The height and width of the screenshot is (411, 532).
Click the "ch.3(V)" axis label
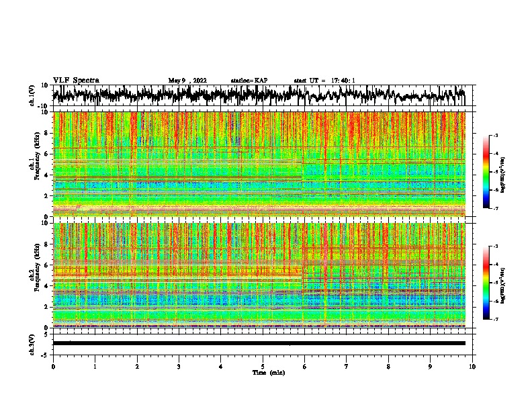click(32, 345)
